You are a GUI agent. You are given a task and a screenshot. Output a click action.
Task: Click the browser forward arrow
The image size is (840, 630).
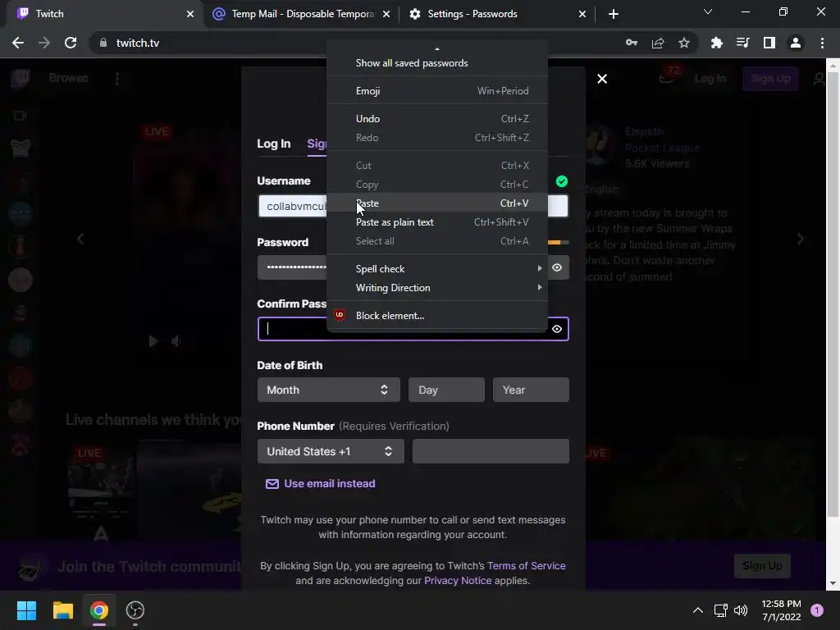click(44, 43)
